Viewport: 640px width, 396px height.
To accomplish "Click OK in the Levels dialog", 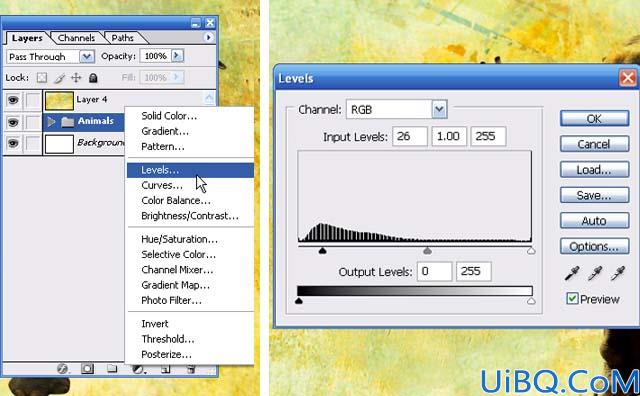I will tap(594, 119).
